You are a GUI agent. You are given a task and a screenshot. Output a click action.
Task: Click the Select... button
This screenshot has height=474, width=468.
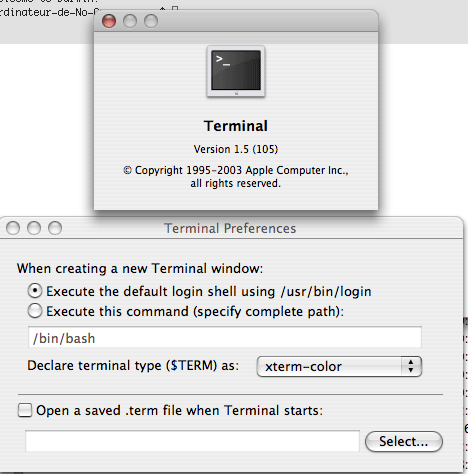pyautogui.click(x=404, y=442)
